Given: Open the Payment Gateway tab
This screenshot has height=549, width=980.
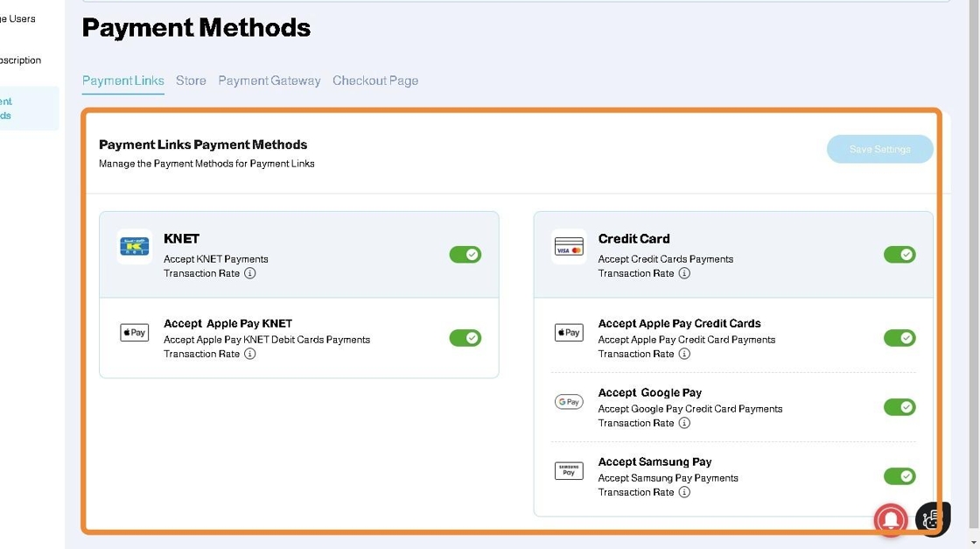Looking at the screenshot, I should pos(269,81).
